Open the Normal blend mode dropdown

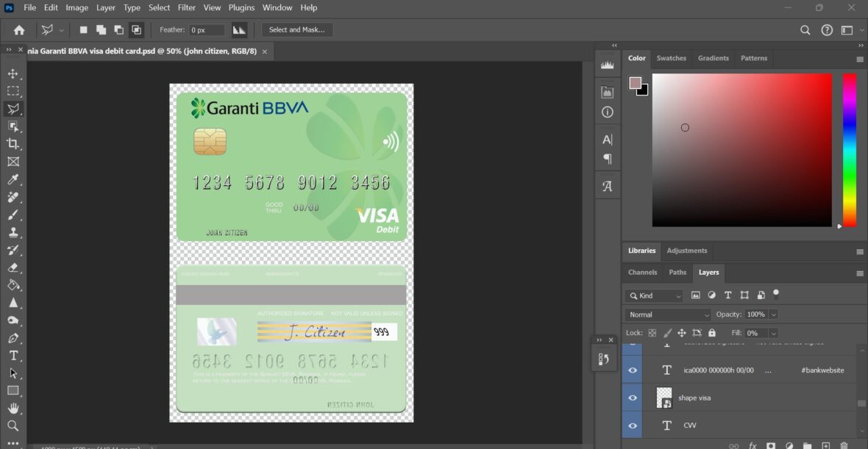click(668, 315)
